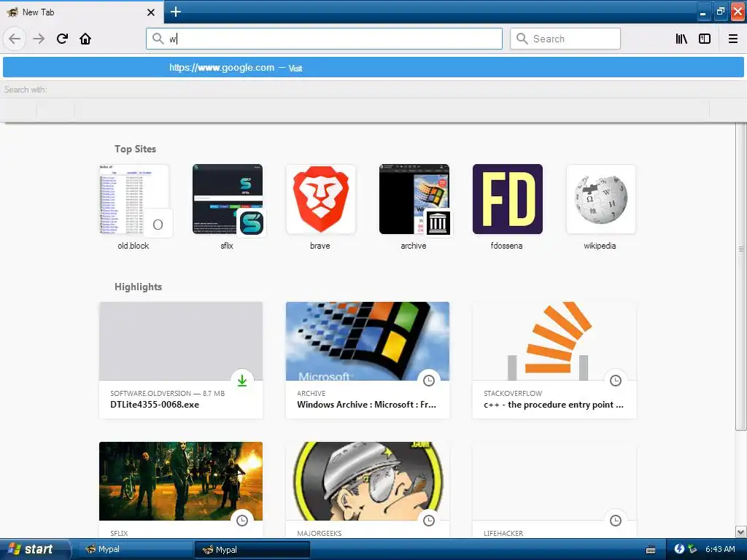The width and height of the screenshot is (747, 560).
Task: Click the 'Top Sites' section heading
Action: [135, 149]
